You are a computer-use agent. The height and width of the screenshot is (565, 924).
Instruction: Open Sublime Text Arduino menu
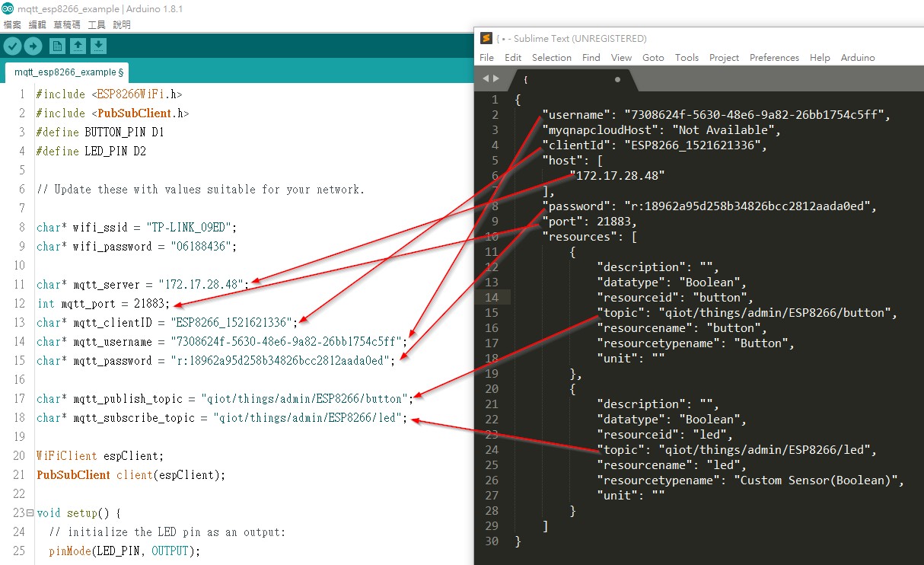coord(858,57)
